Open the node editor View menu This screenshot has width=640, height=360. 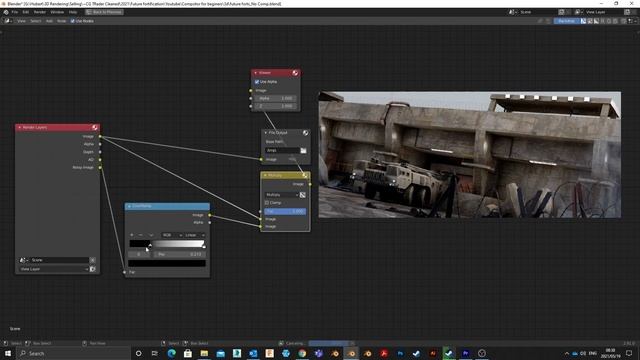pos(21,21)
